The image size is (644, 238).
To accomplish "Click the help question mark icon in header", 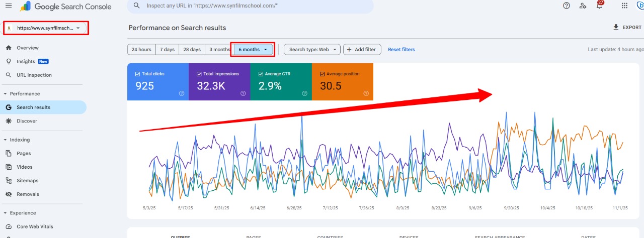I will tap(567, 6).
